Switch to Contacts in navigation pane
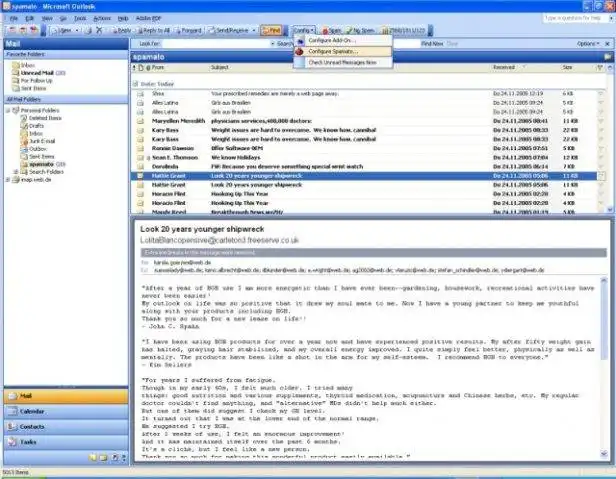 click(66, 427)
